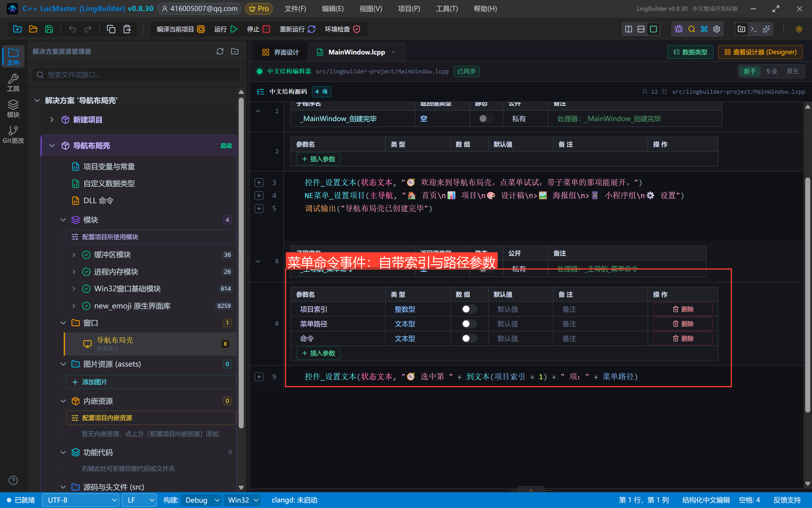This screenshot has height=508, width=812.
Task: Click the search magnifier toolbar icon
Action: [x=692, y=29]
